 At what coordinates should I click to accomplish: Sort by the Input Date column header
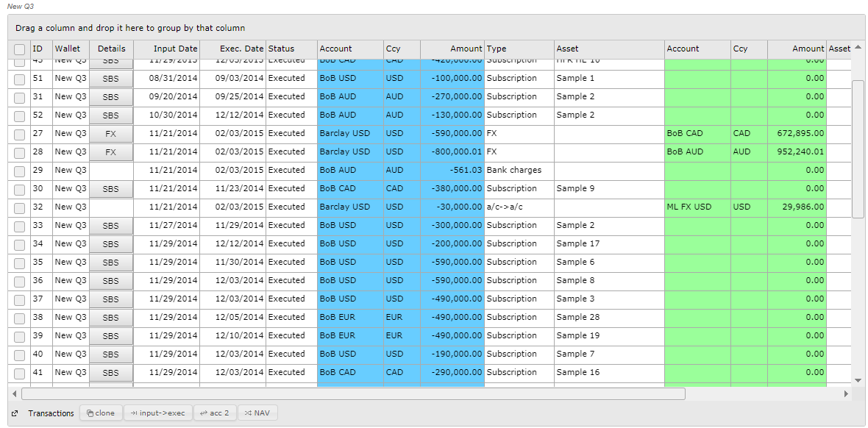pos(167,49)
